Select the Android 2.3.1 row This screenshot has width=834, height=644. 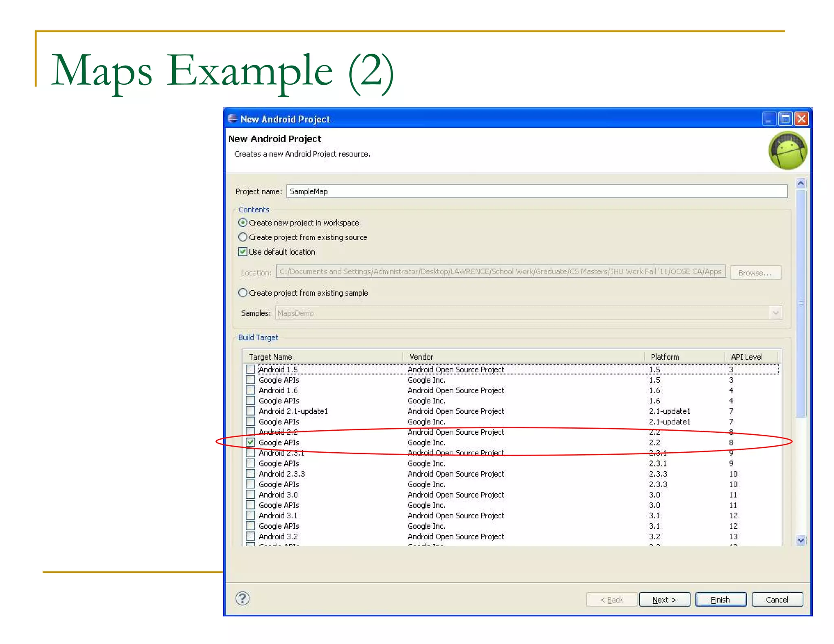click(x=512, y=453)
